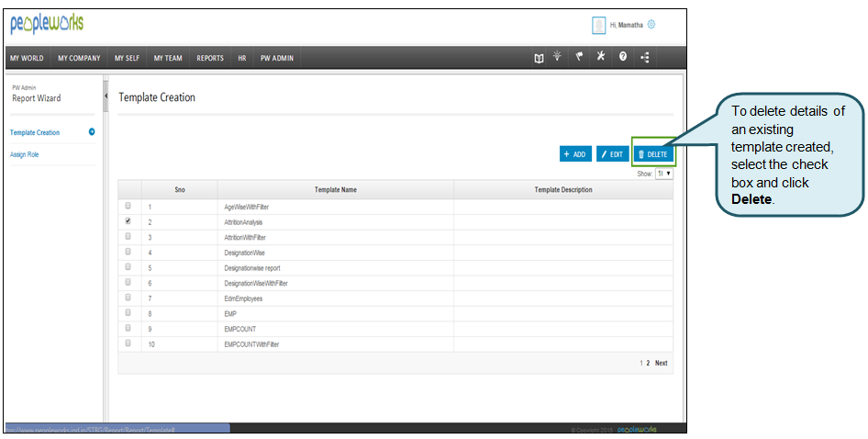Open the MY COMPANY menu
868x439 pixels.
[79, 58]
